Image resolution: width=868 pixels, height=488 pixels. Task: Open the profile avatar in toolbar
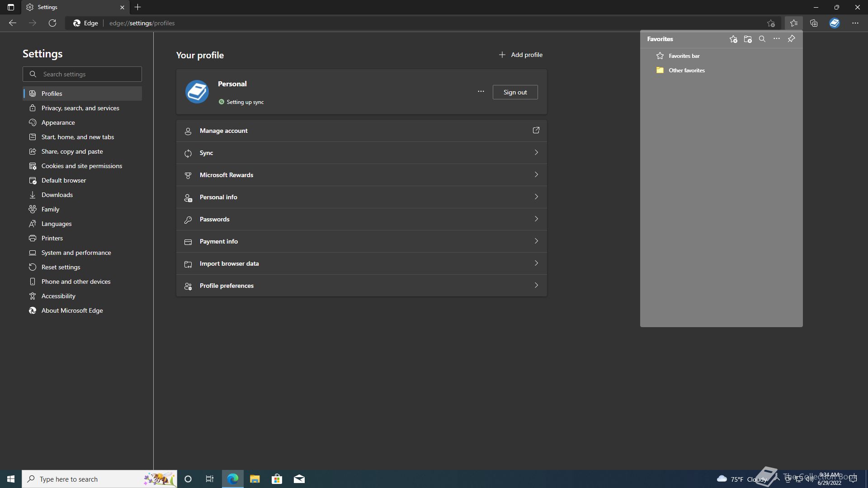835,23
